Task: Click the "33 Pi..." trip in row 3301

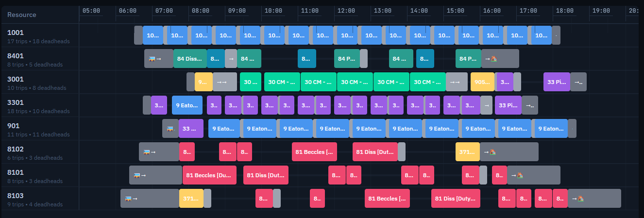Action: pos(508,105)
